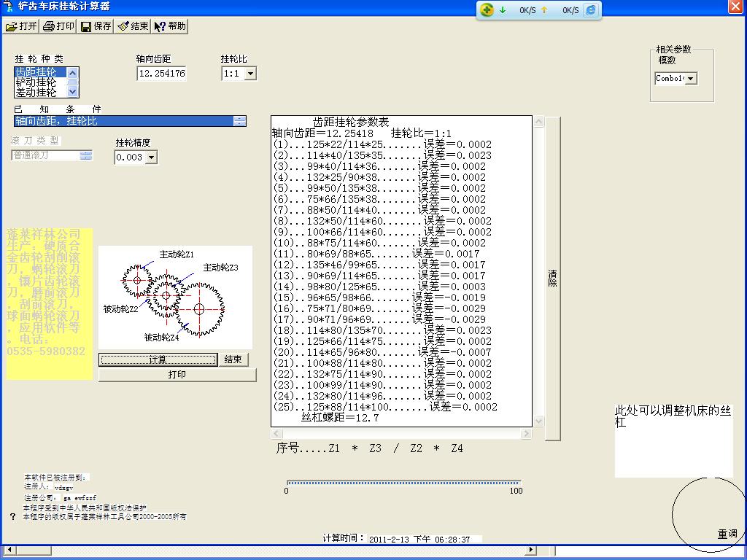Open the 挂轮比 dropdown

(x=251, y=74)
